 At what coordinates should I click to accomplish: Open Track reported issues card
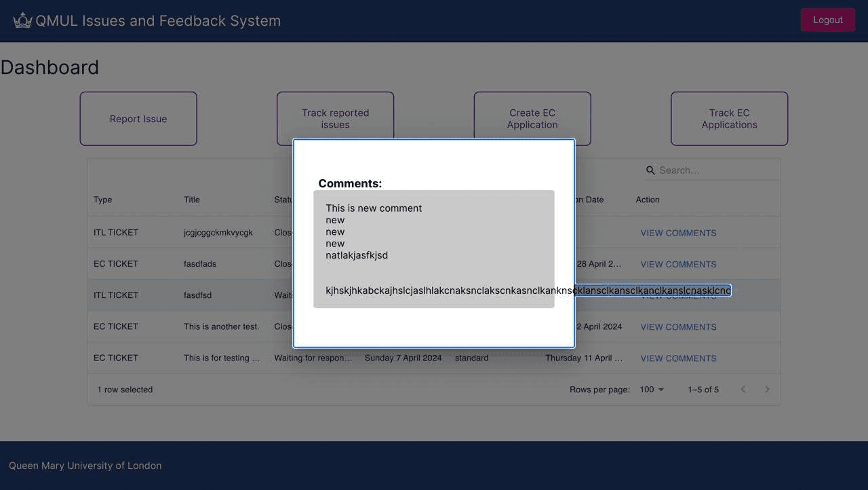pos(335,118)
